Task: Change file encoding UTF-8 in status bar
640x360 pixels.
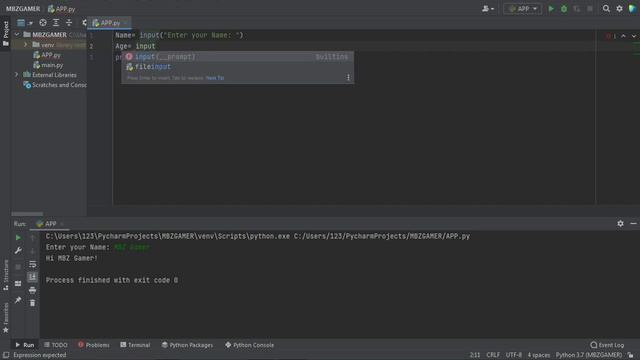Action: (513, 355)
